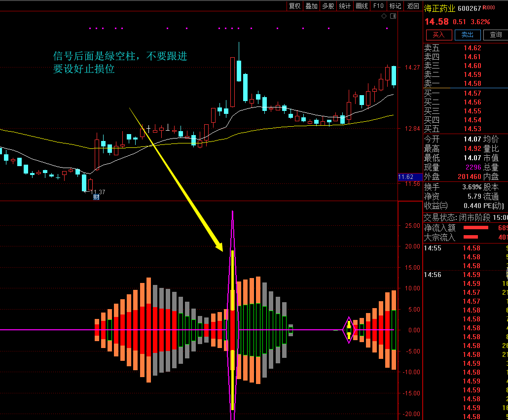508x420 pixels.
Task: Toggle the side panel icon at chart corner
Action: [x=393, y=16]
